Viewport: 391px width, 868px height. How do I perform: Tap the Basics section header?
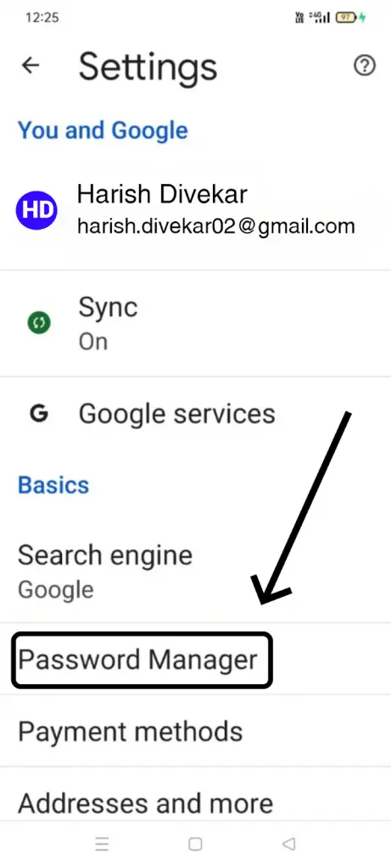pos(53,485)
